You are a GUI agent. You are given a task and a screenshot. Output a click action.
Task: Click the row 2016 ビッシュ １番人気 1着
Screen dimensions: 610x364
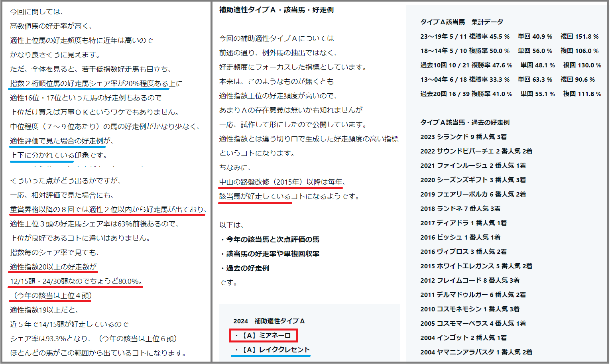click(460, 237)
